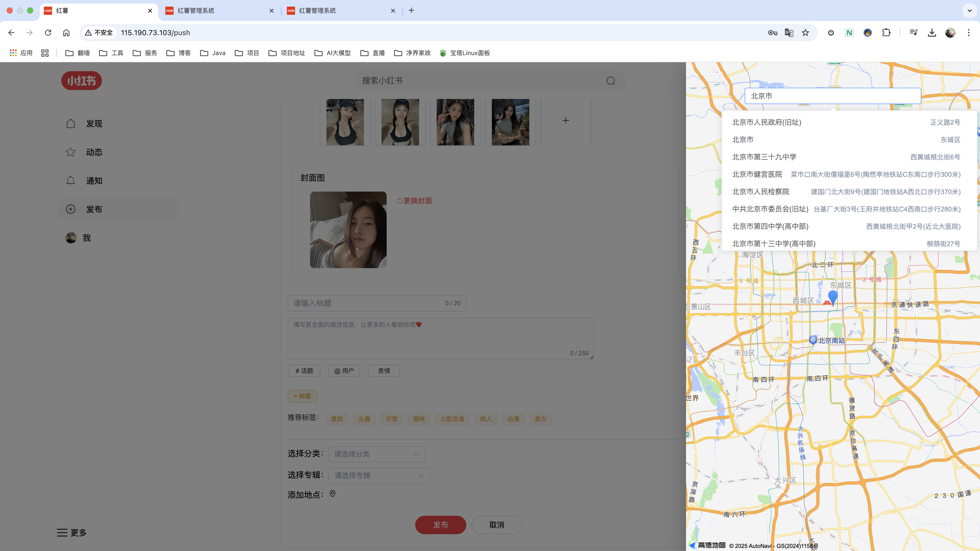The width and height of the screenshot is (980, 551).
Task: Open the browser extensions puzzle icon
Action: point(886,33)
